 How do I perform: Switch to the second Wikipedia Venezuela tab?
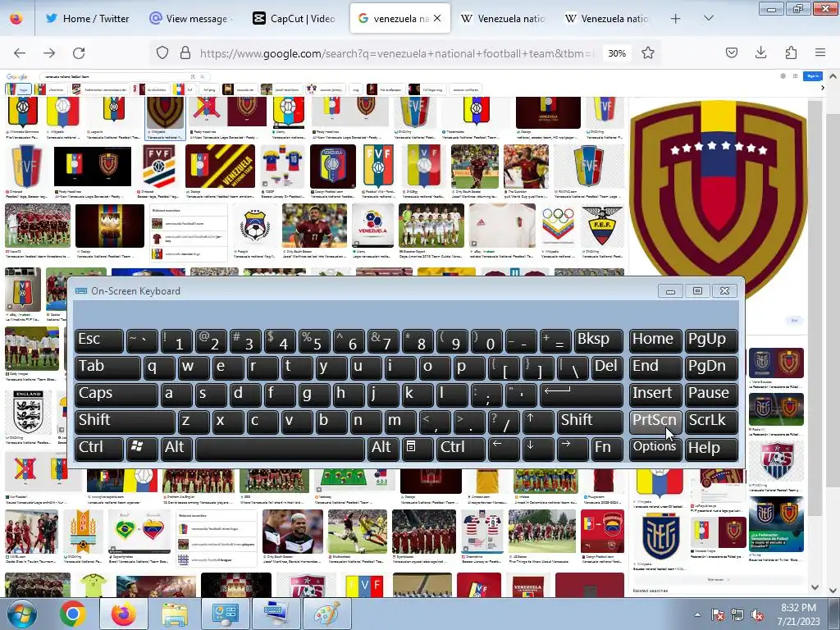606,19
